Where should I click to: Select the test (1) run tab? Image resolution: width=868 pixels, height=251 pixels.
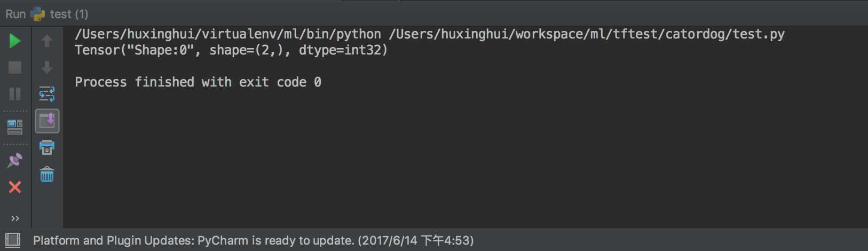60,14
